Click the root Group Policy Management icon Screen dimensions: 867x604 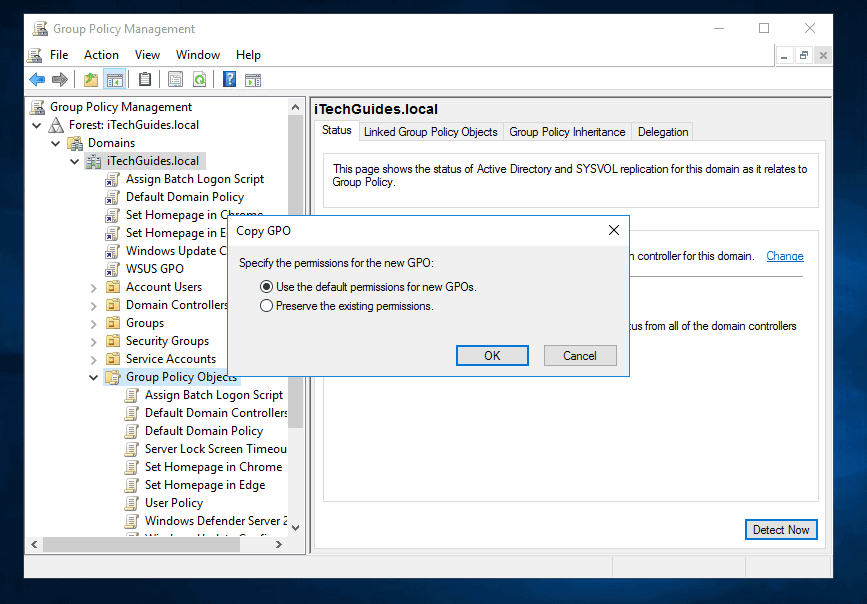pos(37,107)
